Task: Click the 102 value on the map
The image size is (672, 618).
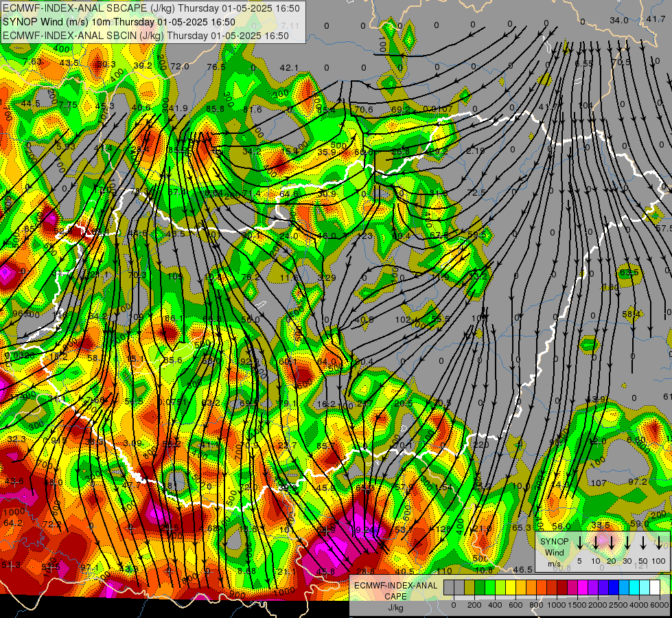Action: [403, 319]
